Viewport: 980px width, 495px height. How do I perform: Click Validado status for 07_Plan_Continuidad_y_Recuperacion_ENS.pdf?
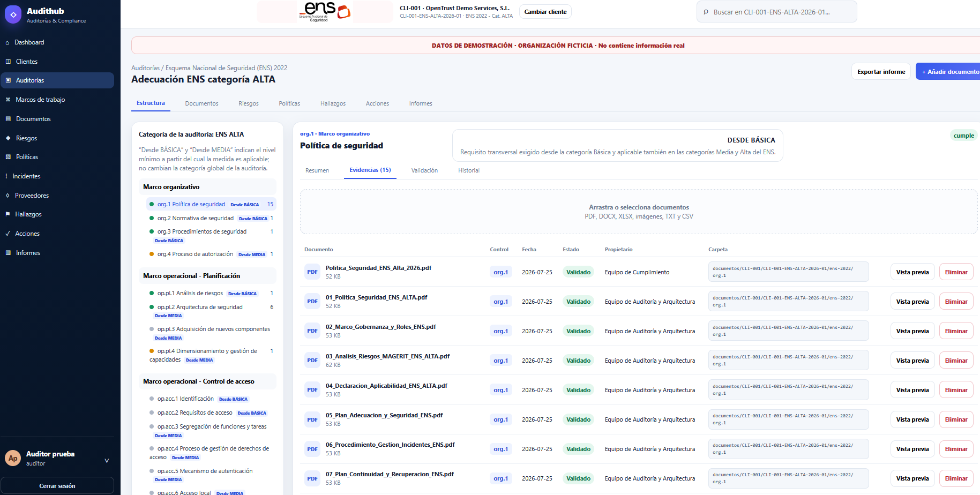578,478
